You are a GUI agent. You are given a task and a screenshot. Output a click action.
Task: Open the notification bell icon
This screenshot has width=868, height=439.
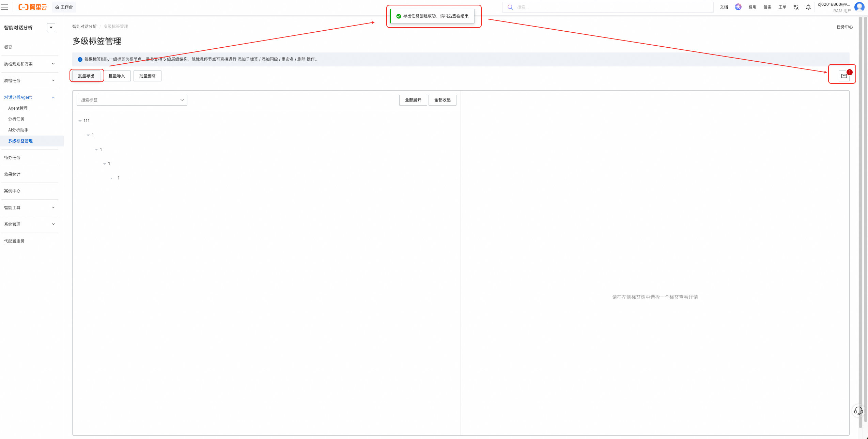pos(808,7)
